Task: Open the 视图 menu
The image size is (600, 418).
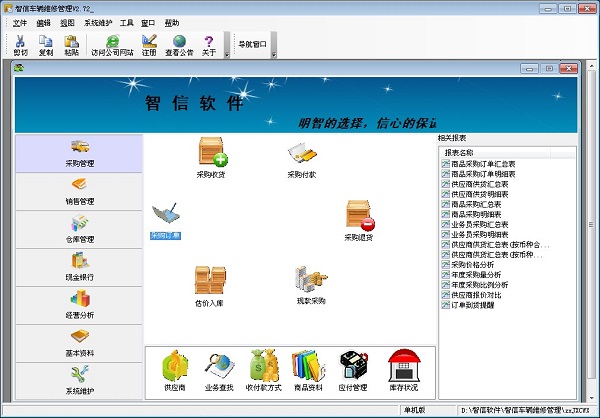Action: [x=67, y=23]
